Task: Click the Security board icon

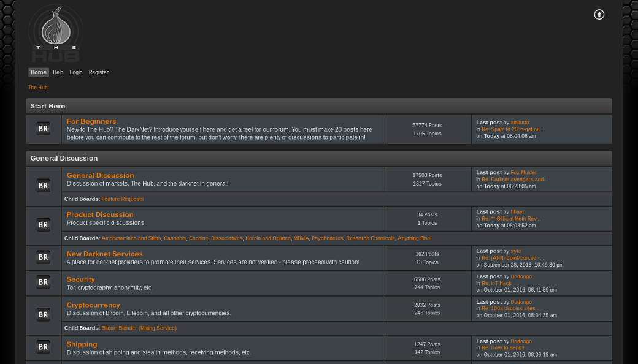Action: click(43, 282)
